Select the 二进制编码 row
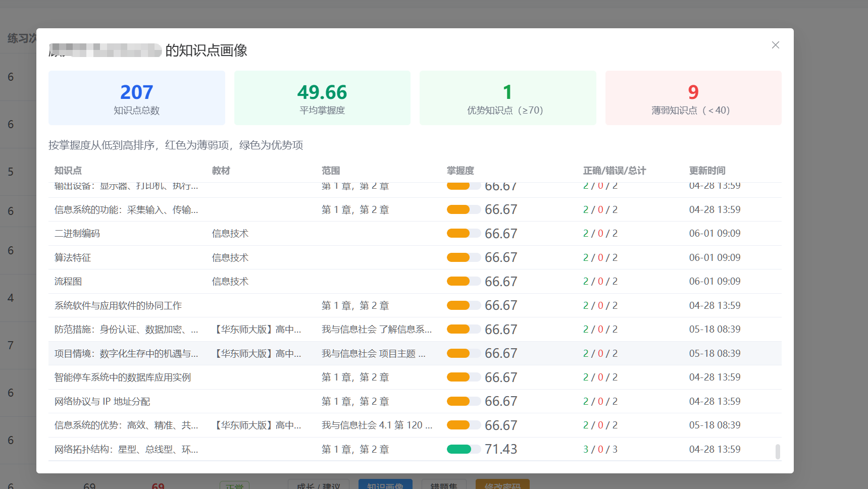868x489 pixels. coord(415,234)
